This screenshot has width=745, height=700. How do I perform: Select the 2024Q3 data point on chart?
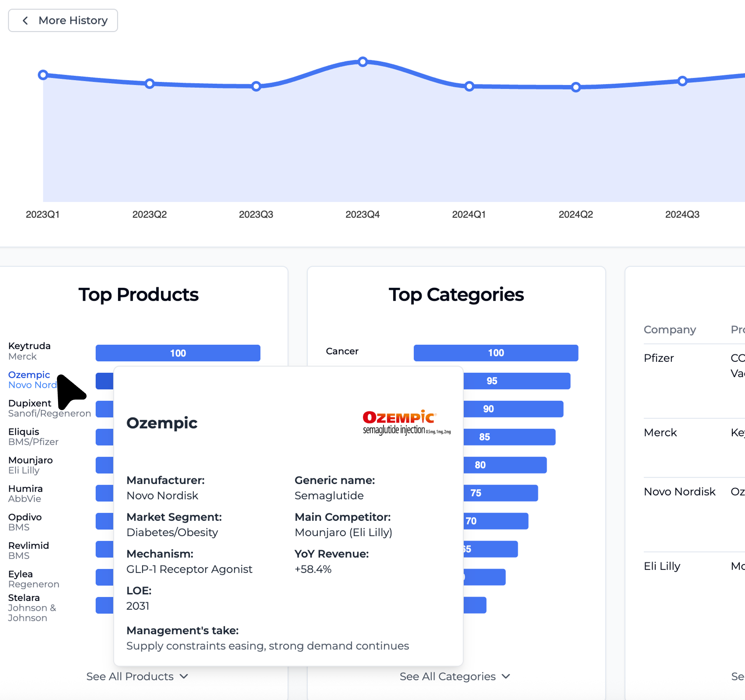coord(682,81)
